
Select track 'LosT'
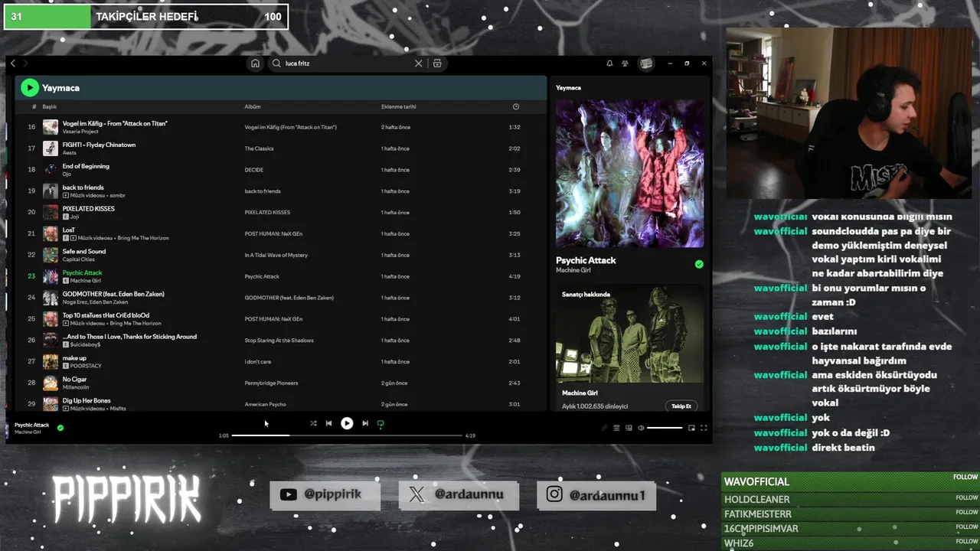(x=69, y=230)
